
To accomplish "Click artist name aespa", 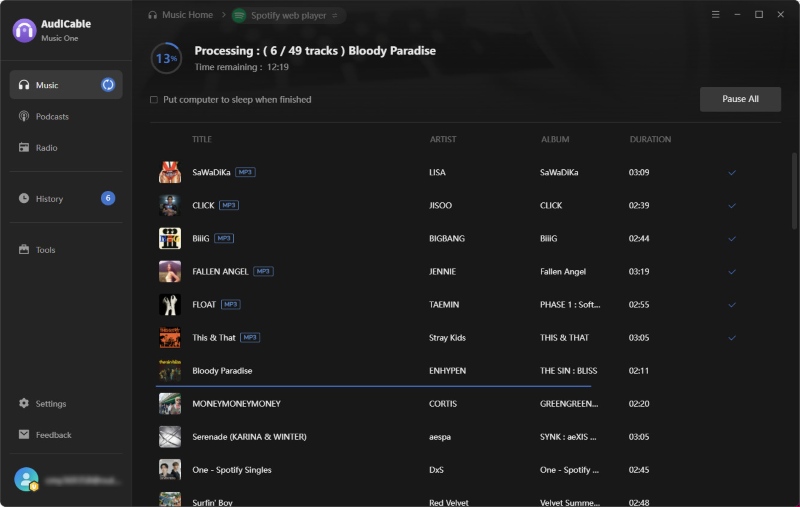I will pos(440,437).
